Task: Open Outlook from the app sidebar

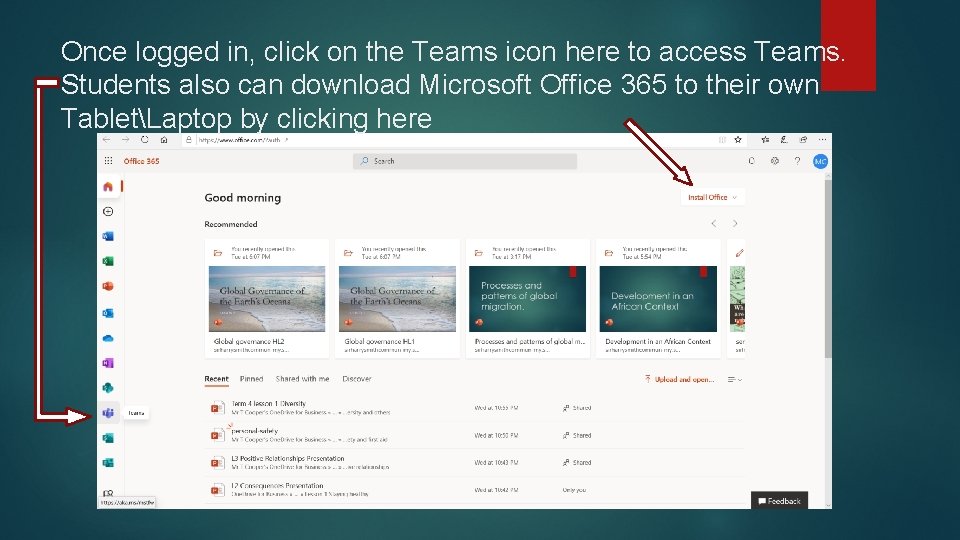Action: [108, 313]
